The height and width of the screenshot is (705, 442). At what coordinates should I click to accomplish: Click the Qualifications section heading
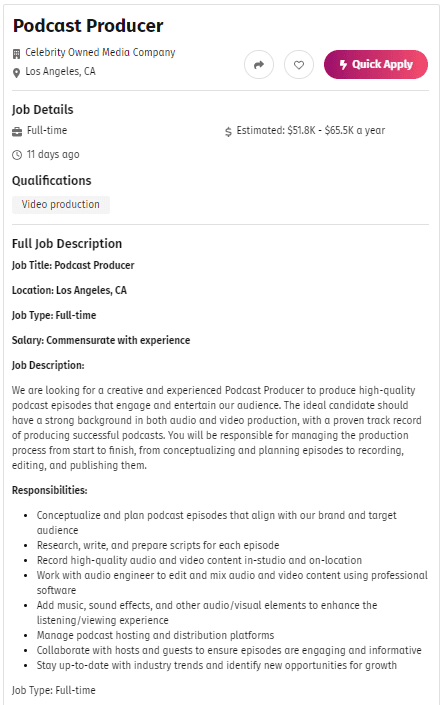[x=51, y=181]
